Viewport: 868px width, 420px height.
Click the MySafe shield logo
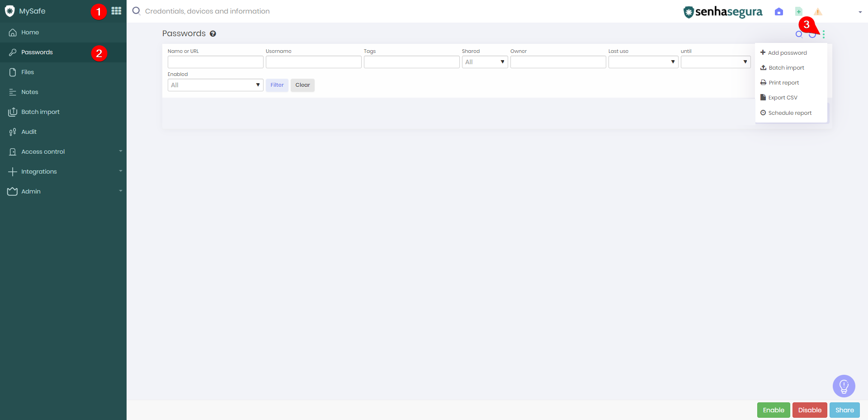(9, 11)
